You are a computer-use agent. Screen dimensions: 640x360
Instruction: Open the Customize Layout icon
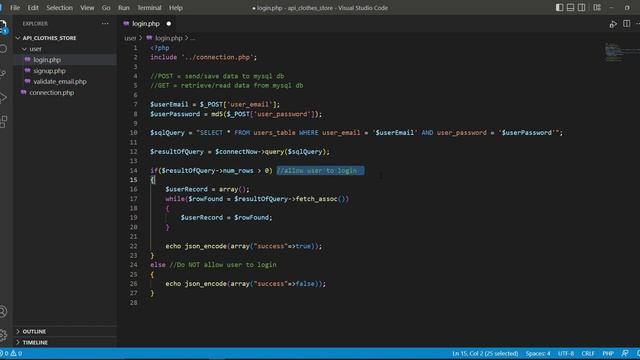597,7
